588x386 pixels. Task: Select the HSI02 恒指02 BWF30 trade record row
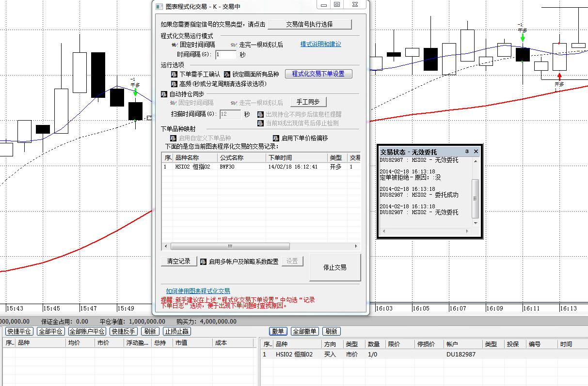click(x=242, y=167)
